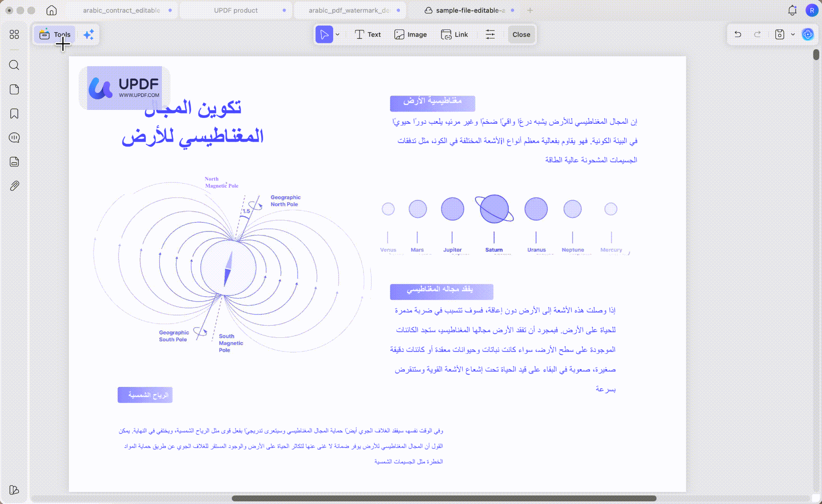Click the layers icon at sidebar bottom
Viewport: 822px width, 504px height.
click(14, 490)
